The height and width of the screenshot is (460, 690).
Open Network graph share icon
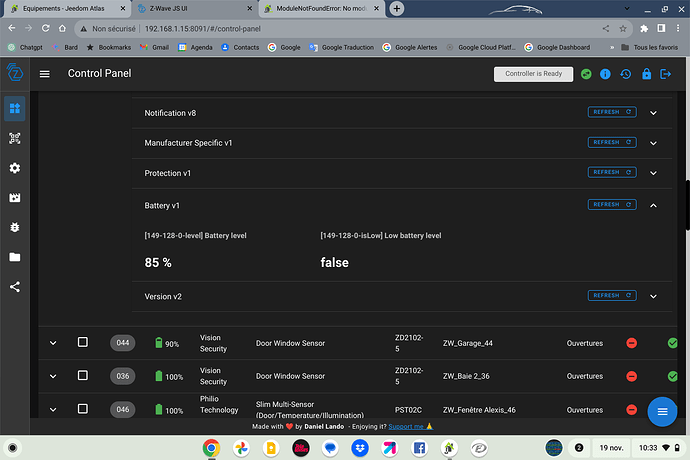click(x=15, y=287)
